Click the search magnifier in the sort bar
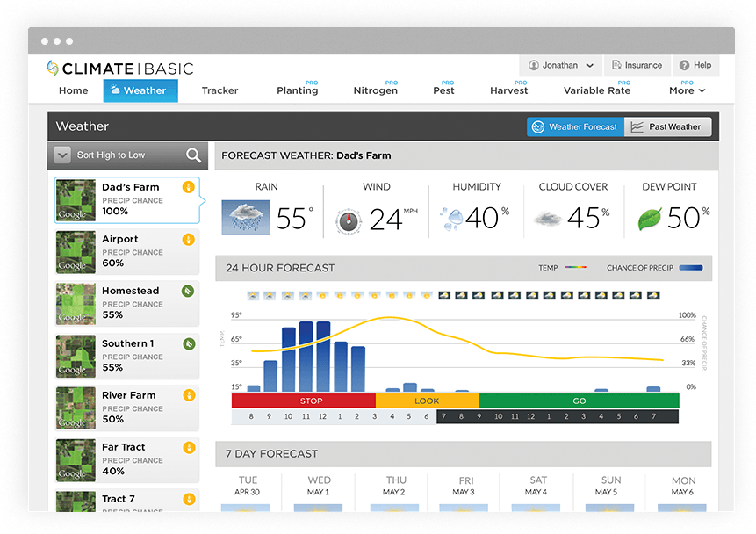 [x=194, y=155]
